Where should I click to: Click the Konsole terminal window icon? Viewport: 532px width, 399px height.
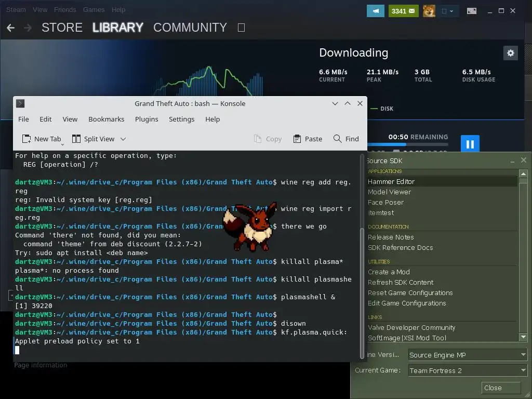tap(20, 103)
